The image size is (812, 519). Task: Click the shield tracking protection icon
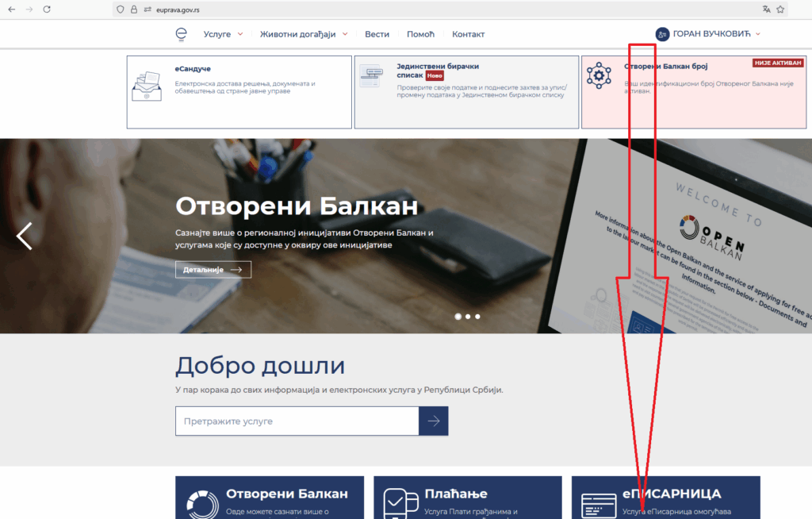pos(121,10)
